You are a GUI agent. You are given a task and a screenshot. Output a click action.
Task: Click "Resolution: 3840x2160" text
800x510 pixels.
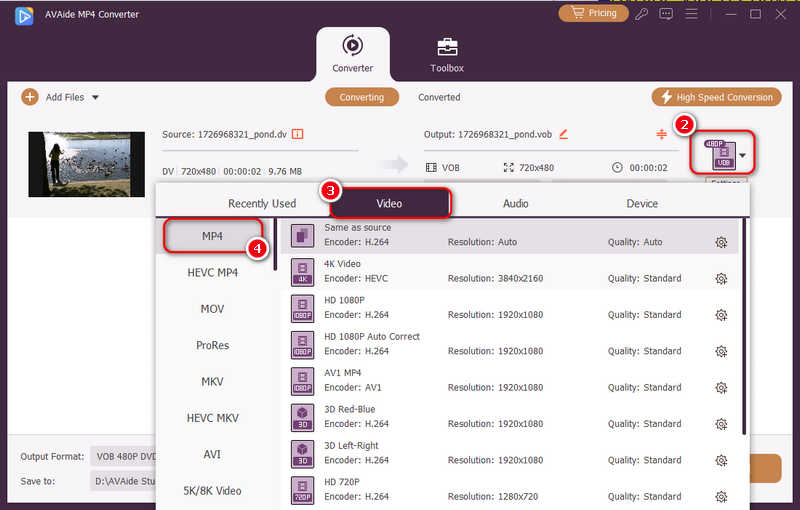point(495,278)
